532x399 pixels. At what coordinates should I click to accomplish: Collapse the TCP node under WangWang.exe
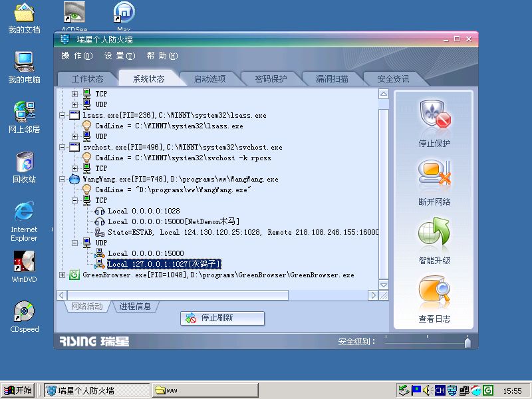point(74,200)
